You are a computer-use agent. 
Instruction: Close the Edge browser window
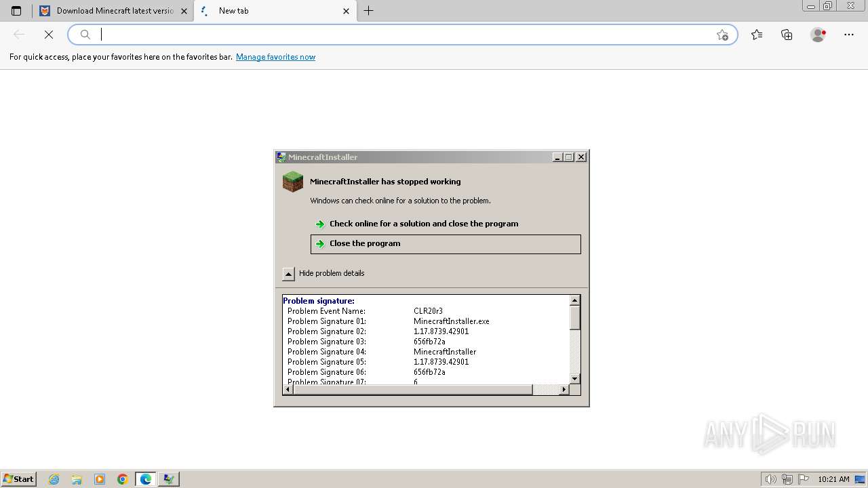point(850,6)
